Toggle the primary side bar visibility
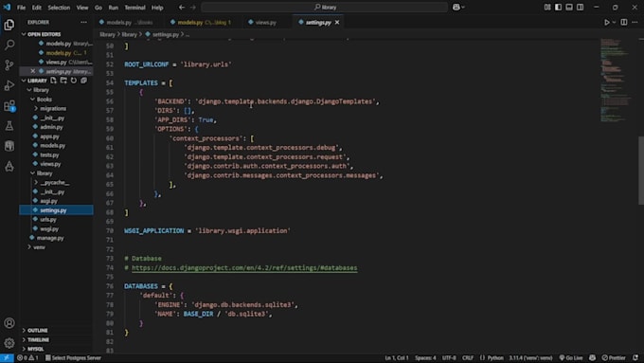644x363 pixels. (558, 8)
